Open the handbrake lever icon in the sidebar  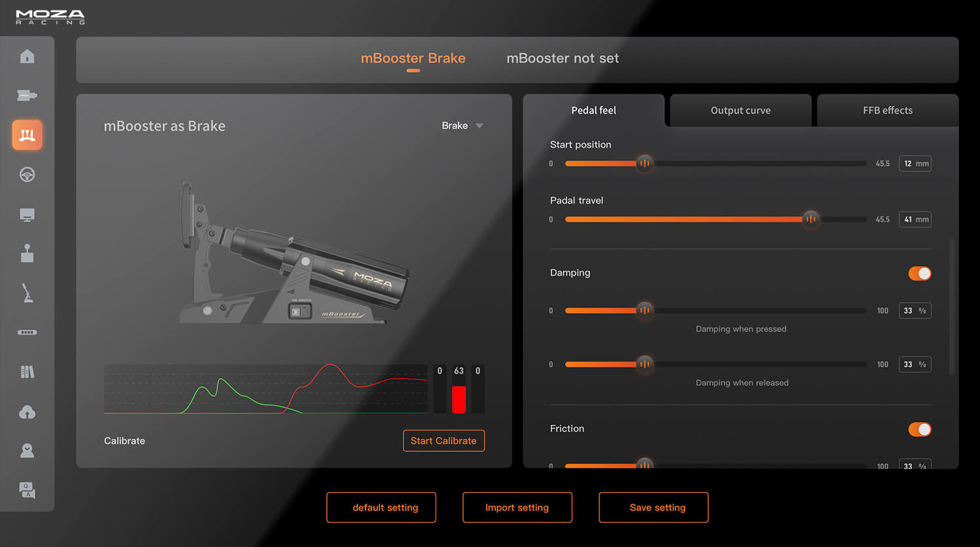tap(27, 293)
